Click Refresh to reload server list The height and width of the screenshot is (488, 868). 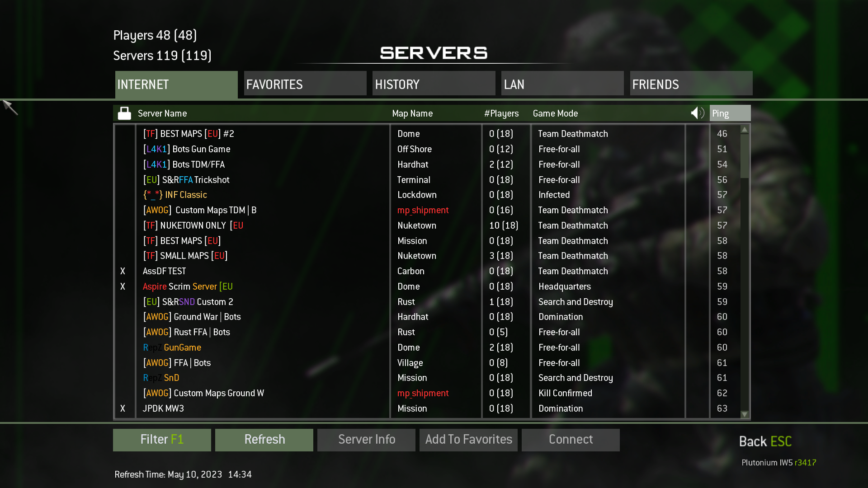pyautogui.click(x=264, y=439)
